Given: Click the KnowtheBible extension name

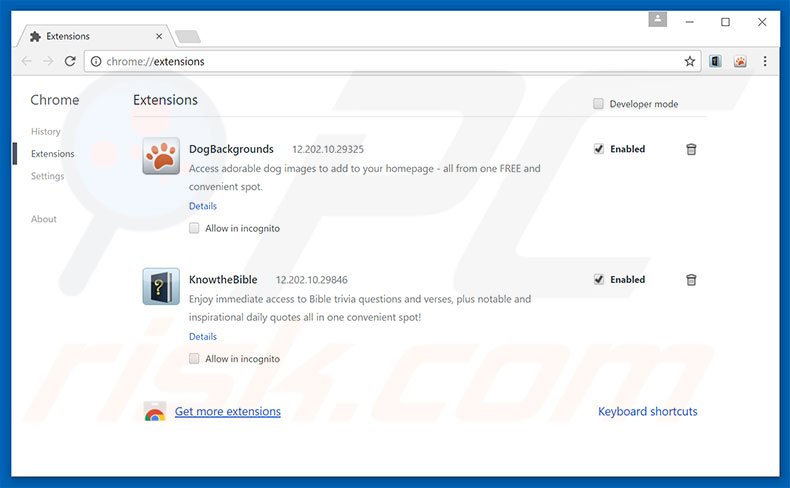Looking at the screenshot, I should click(223, 280).
